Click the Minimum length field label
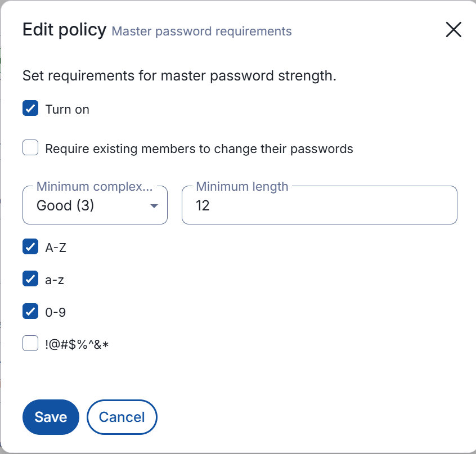 pos(242,187)
